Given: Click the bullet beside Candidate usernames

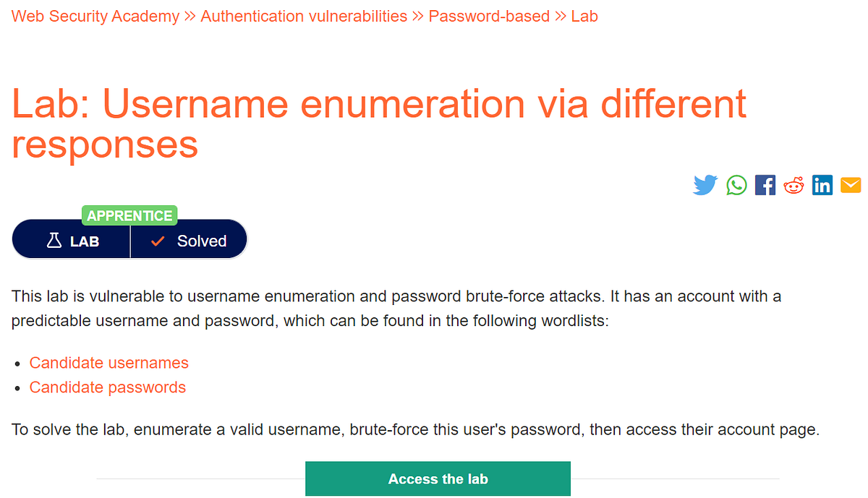Looking at the screenshot, I should point(17,364).
